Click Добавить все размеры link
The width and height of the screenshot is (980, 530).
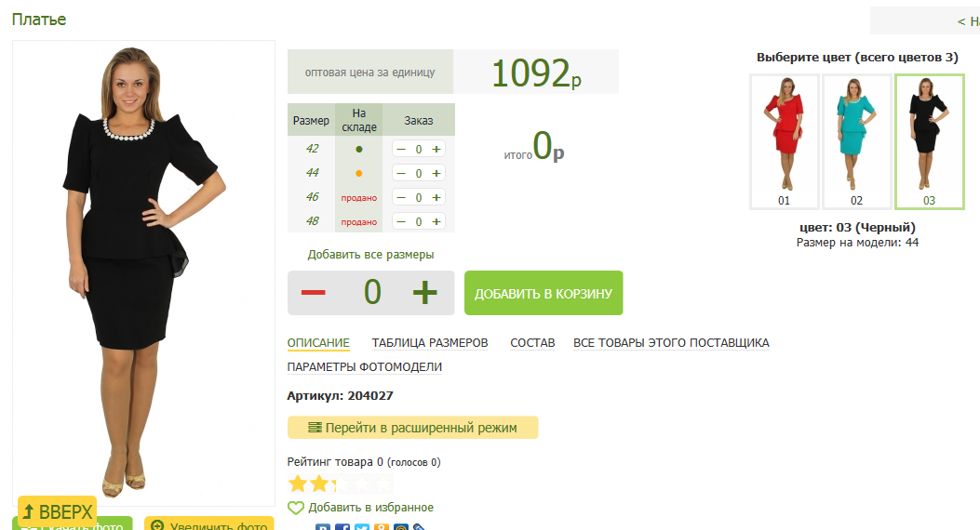pyautogui.click(x=370, y=255)
